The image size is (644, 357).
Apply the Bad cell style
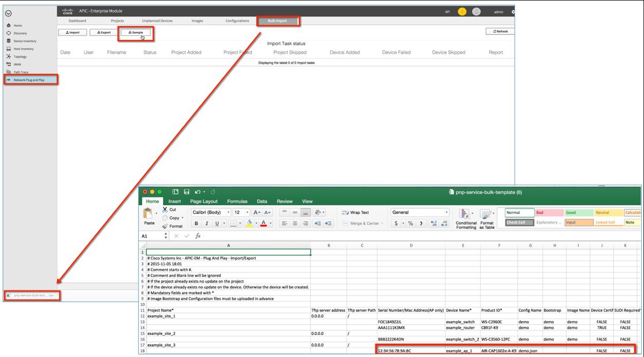pos(549,212)
